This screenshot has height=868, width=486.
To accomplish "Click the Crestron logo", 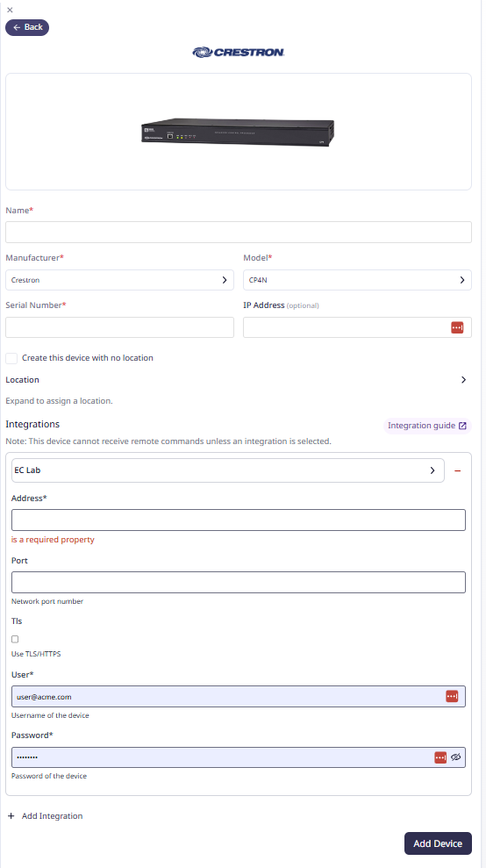I will [x=239, y=53].
